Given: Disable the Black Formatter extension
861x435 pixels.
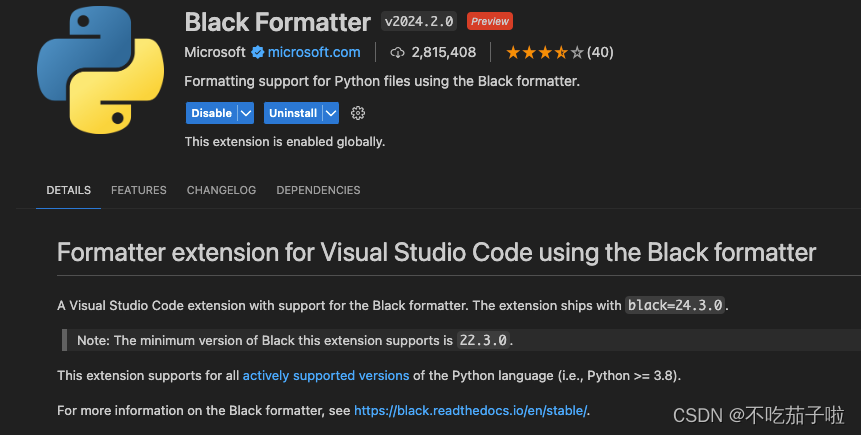Looking at the screenshot, I should coord(211,113).
